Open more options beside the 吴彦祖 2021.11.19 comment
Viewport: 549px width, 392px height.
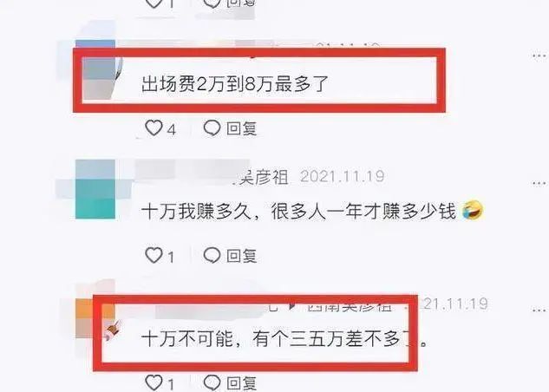(539, 183)
